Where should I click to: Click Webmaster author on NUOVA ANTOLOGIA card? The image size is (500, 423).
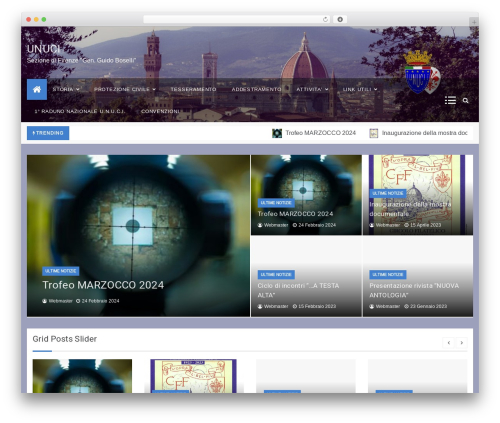click(x=385, y=306)
